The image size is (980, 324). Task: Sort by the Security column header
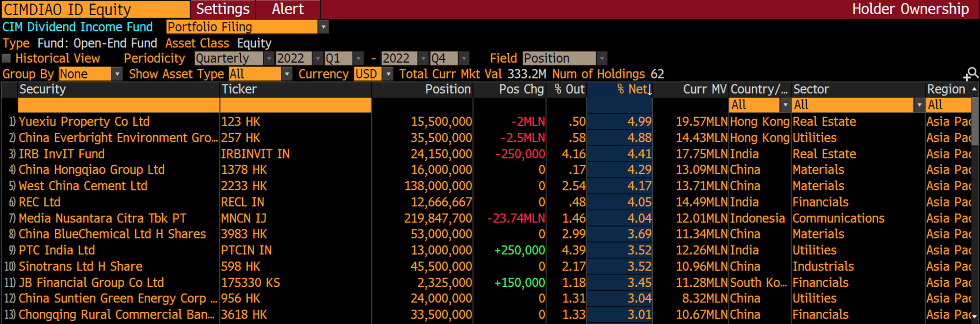119,89
